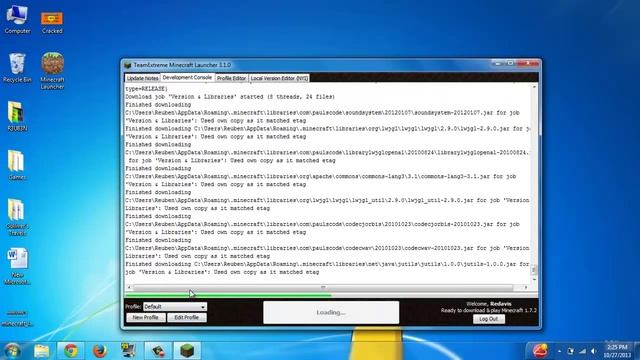Click the lwjgl-2.9.0.jar console line

(327, 129)
